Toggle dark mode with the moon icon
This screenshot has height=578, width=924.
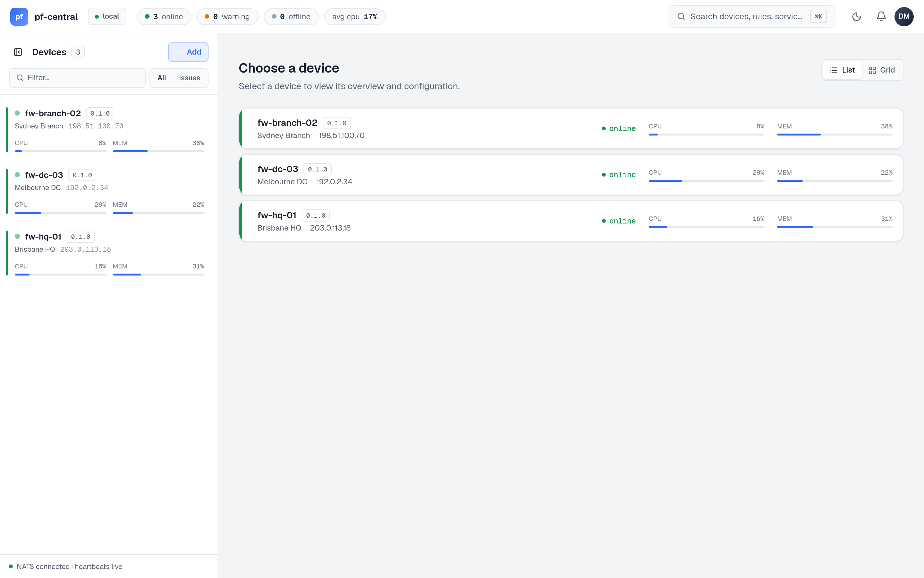856,16
